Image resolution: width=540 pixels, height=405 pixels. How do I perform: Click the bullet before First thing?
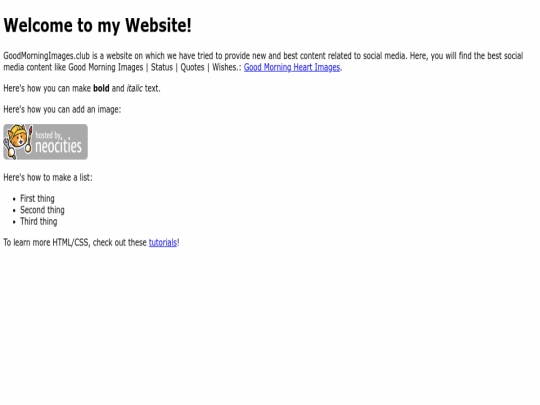(x=14, y=199)
